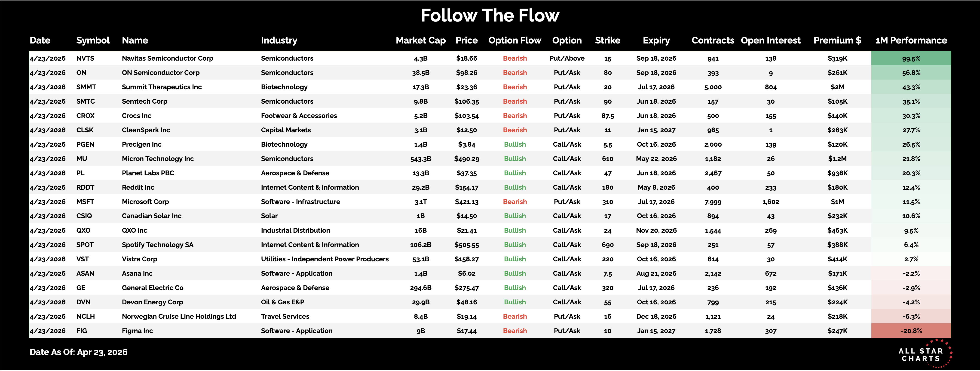Viewport: 980px width, 371px height.
Task: Click the Premium $ column header
Action: click(x=837, y=40)
